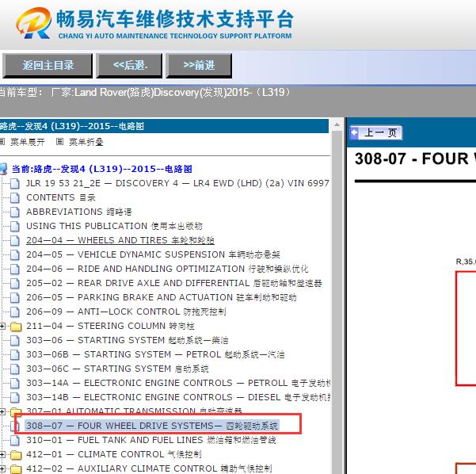
Task: Click the Chang Yi platform logo
Action: 33,24
